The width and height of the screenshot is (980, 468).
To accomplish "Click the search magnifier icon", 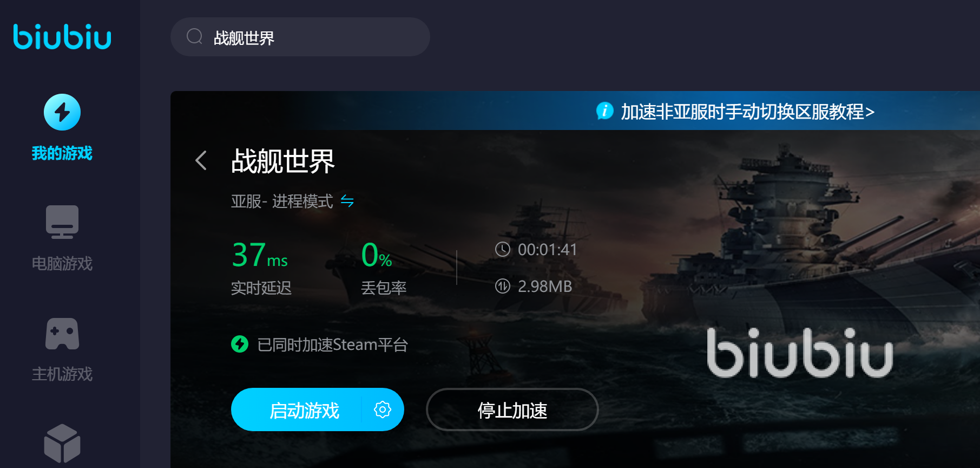I will (x=194, y=37).
